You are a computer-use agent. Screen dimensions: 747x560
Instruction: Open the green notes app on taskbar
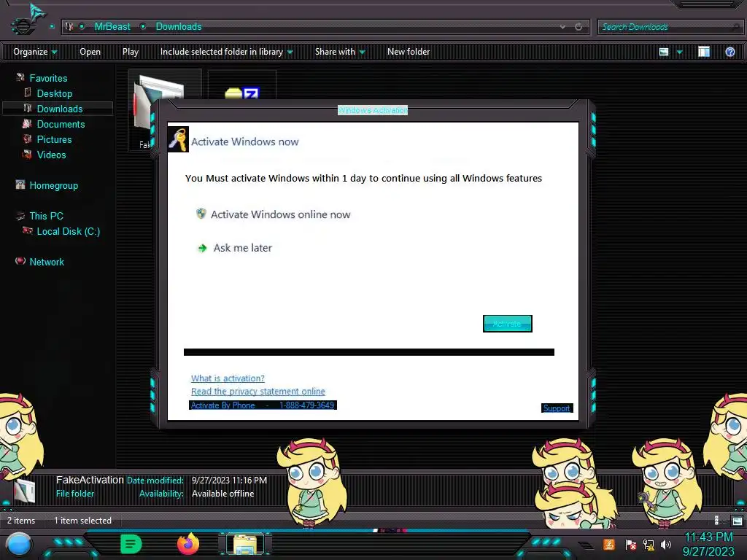(x=131, y=544)
